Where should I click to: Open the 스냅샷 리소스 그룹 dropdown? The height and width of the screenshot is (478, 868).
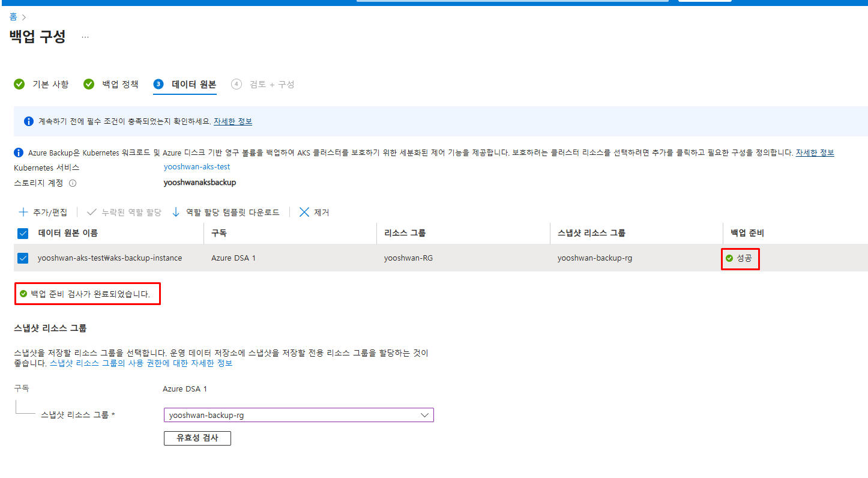pos(298,415)
